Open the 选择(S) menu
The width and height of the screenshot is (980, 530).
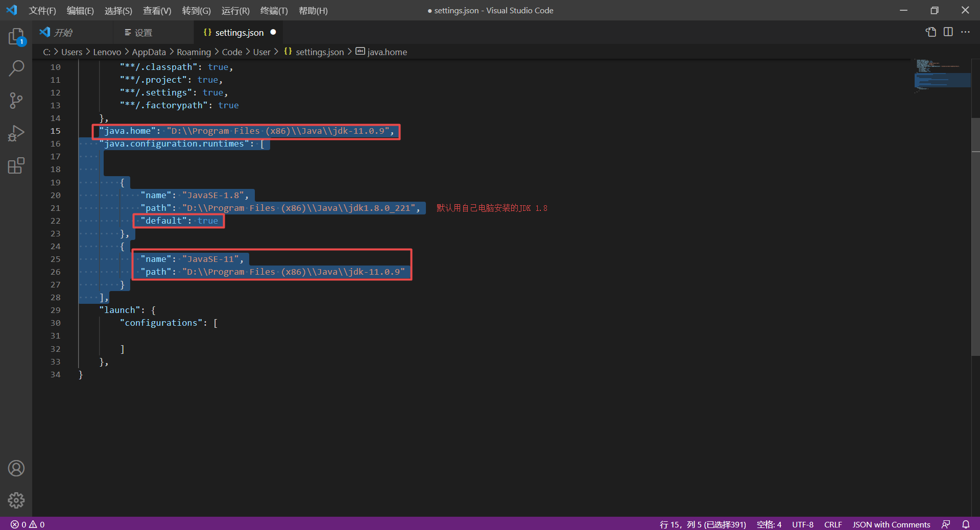[118, 11]
